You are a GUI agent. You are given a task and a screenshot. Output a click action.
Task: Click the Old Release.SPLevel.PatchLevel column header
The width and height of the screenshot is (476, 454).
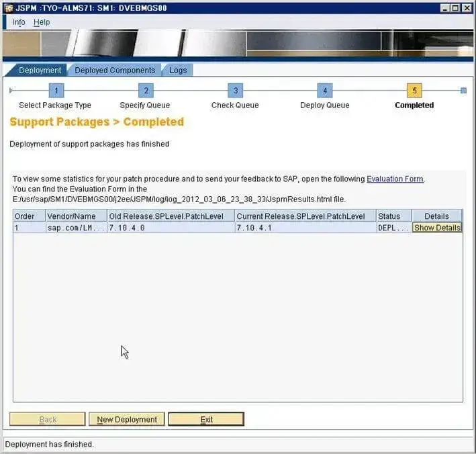tap(171, 216)
